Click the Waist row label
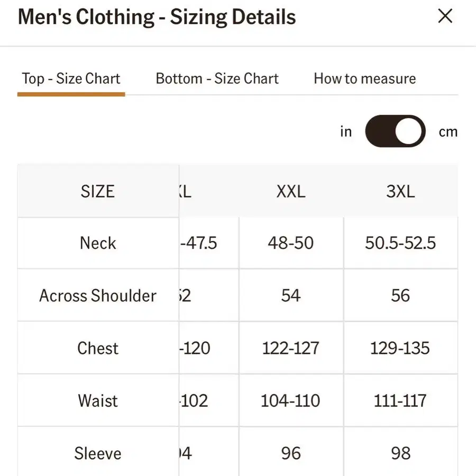 click(98, 400)
